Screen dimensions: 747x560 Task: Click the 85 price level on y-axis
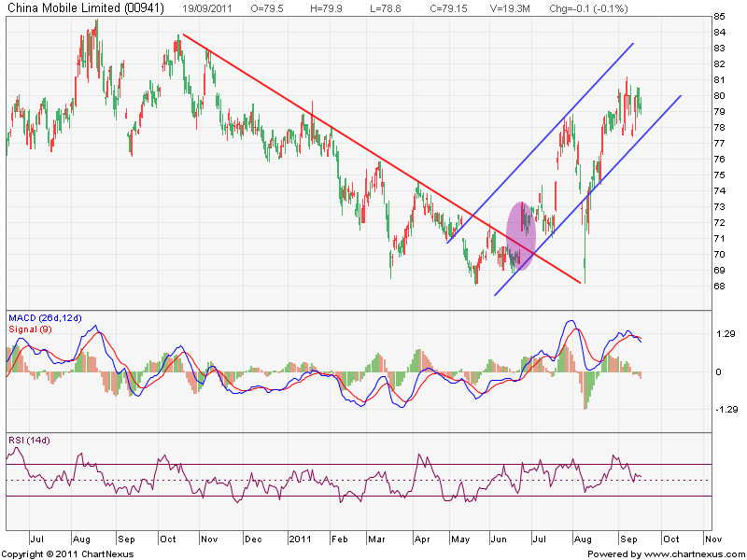719,17
